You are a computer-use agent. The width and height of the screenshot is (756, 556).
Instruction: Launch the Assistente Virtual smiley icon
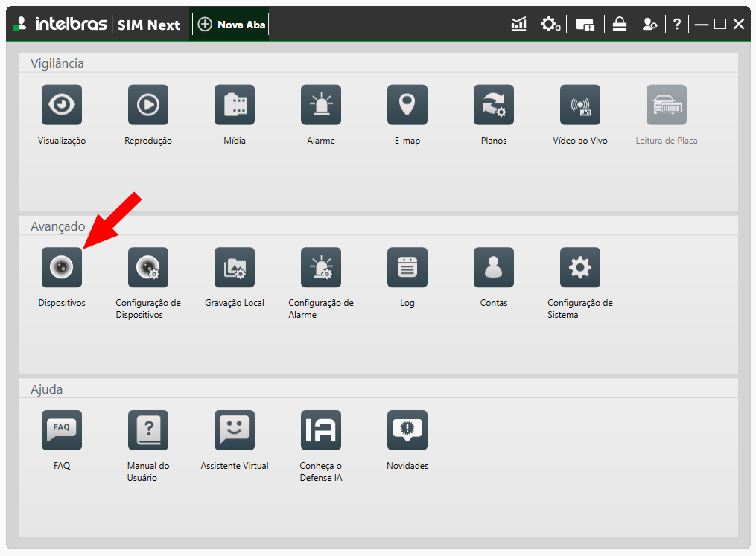click(235, 429)
